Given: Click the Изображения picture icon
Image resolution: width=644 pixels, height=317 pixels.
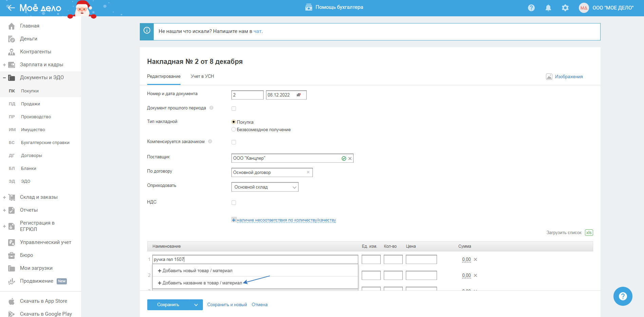Looking at the screenshot, I should click(549, 77).
